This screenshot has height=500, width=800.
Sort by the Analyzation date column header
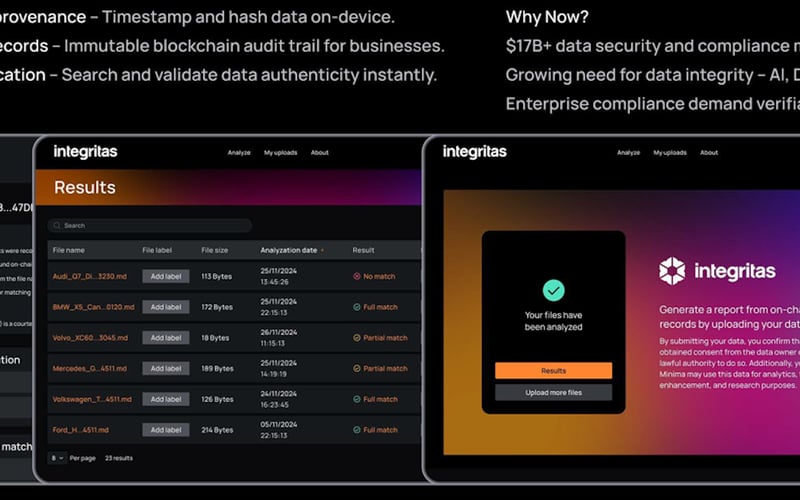pyautogui.click(x=289, y=251)
